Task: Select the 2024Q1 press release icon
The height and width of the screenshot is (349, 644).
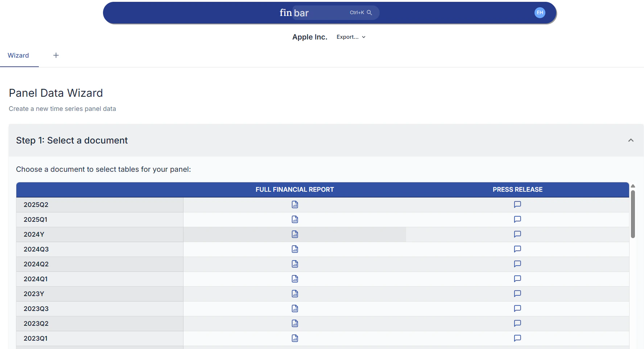Action: click(517, 279)
